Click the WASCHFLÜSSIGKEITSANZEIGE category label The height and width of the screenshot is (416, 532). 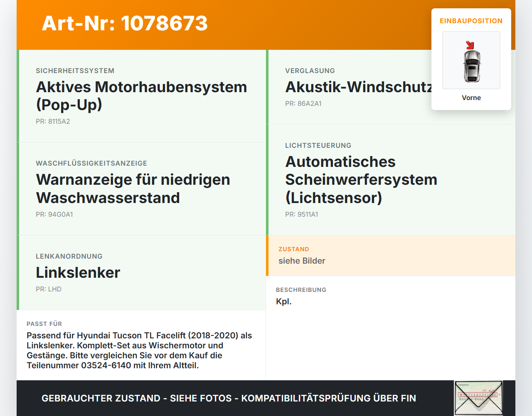[x=91, y=163]
